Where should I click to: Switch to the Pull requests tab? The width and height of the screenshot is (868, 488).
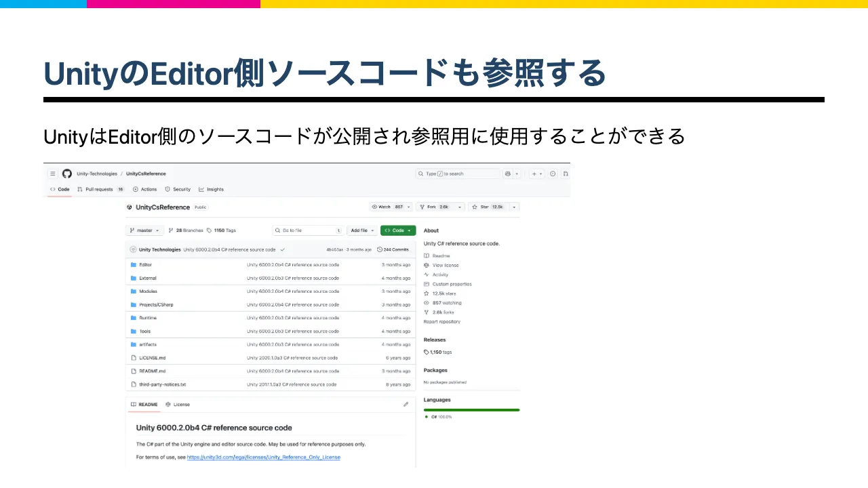point(101,189)
